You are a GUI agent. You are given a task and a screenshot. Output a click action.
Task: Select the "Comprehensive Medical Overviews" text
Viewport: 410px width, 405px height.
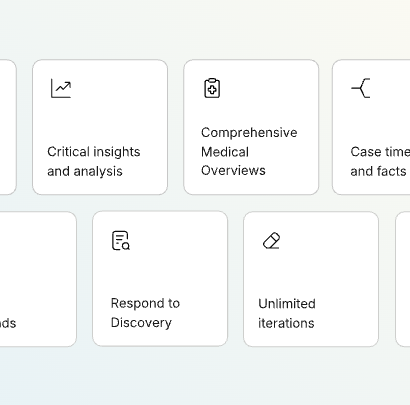(x=249, y=151)
